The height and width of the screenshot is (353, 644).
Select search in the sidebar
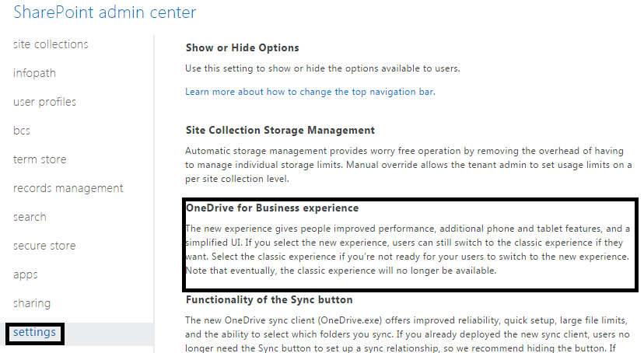coord(30,217)
